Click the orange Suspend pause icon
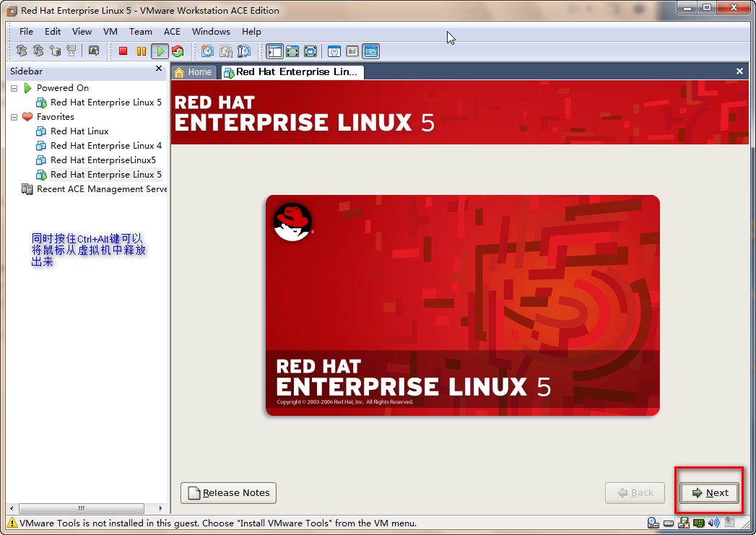Image resolution: width=756 pixels, height=535 pixels. (142, 51)
